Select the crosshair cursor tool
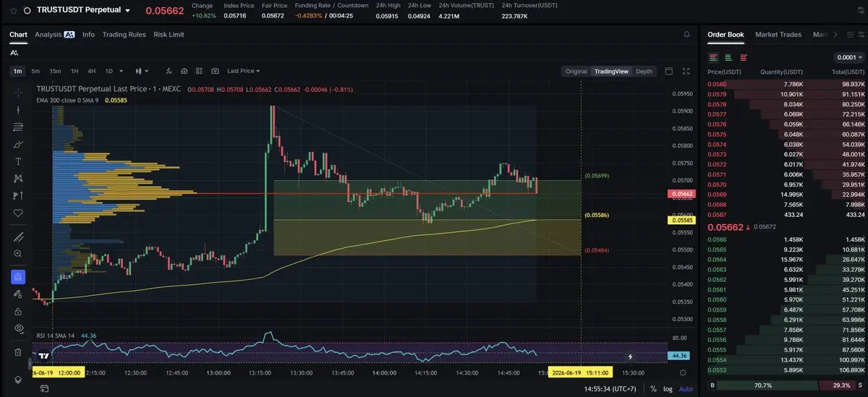The width and height of the screenshot is (868, 397). (x=18, y=91)
